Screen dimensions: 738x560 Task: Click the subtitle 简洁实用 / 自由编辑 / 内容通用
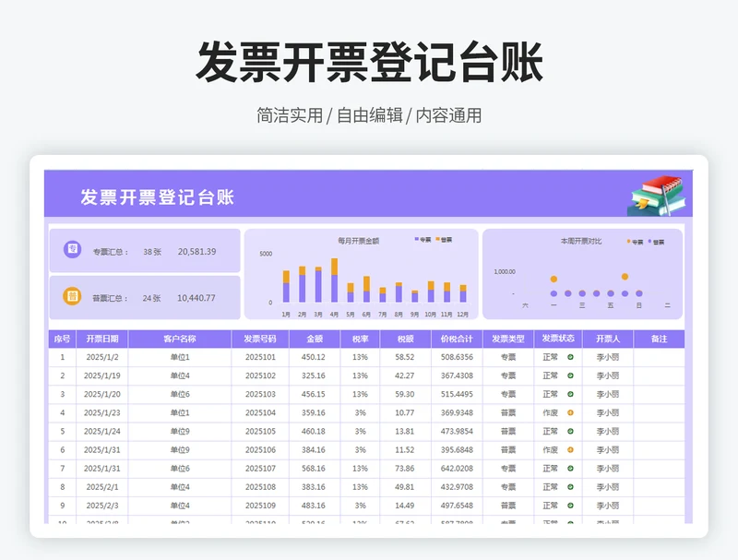tap(370, 115)
